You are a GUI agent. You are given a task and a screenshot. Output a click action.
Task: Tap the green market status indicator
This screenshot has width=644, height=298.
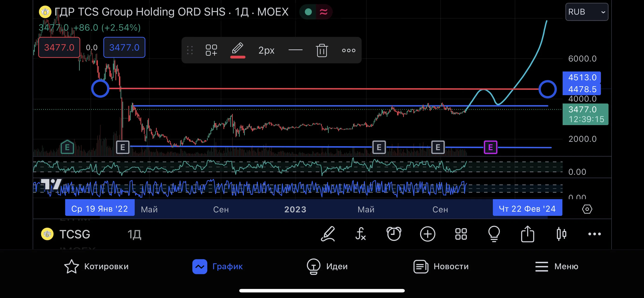308,12
